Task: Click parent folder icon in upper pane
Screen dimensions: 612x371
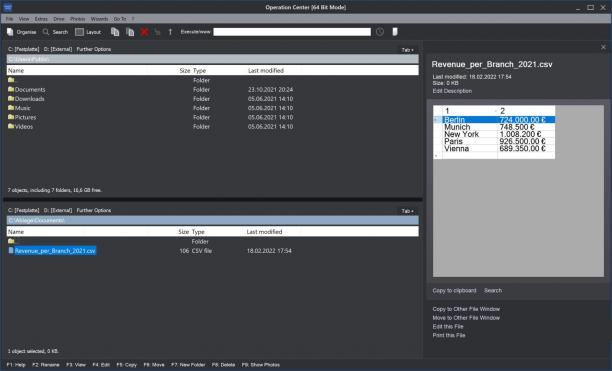Action: pyautogui.click(x=11, y=80)
